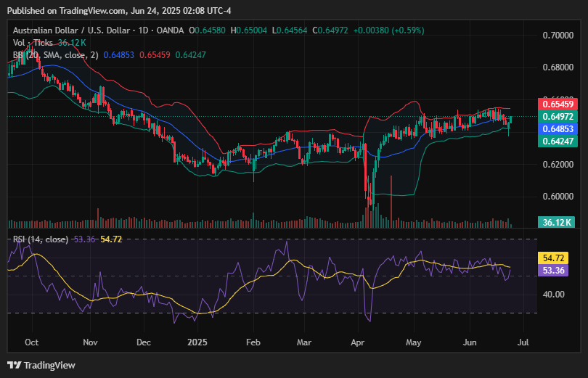Select the green BB lower value 0.64247
The width and height of the screenshot is (588, 378).
[190, 55]
